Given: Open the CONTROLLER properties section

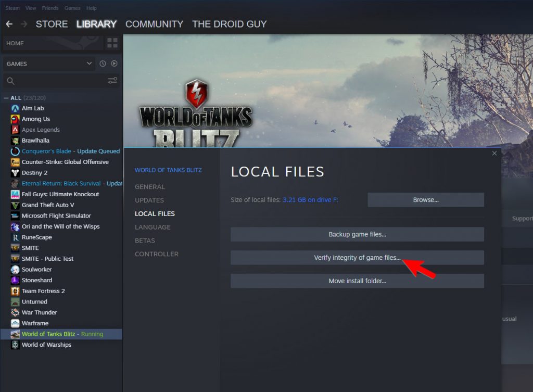Looking at the screenshot, I should click(157, 254).
